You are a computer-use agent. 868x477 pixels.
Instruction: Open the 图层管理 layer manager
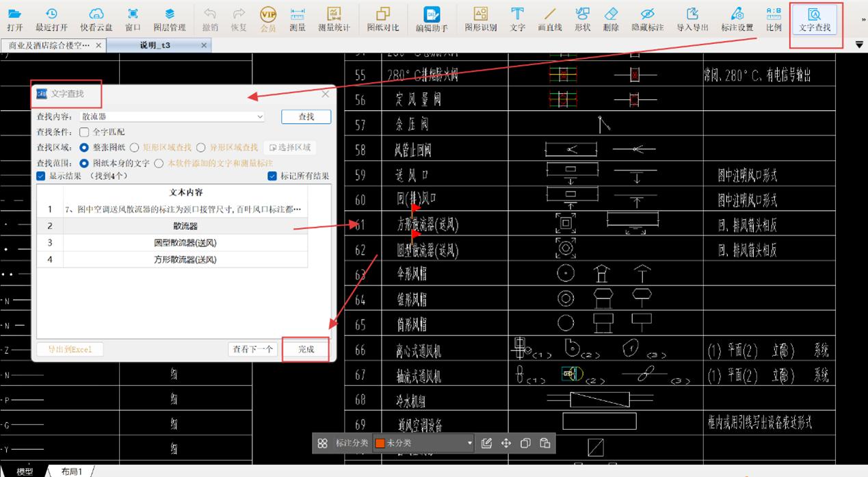click(x=169, y=19)
